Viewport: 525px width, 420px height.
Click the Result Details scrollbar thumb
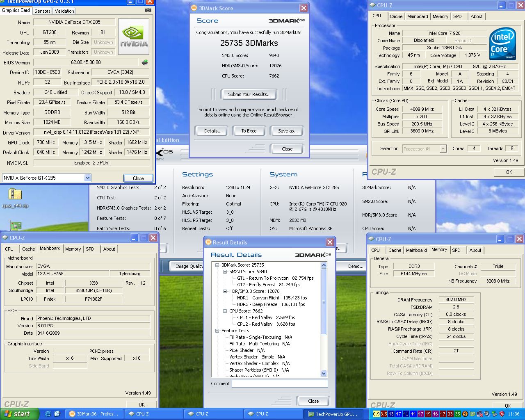(324, 301)
